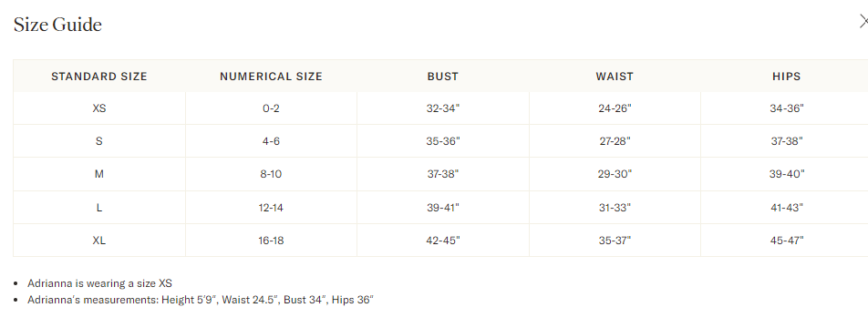Image resolution: width=868 pixels, height=328 pixels.
Task: Click the Hips column header
Action: click(786, 77)
